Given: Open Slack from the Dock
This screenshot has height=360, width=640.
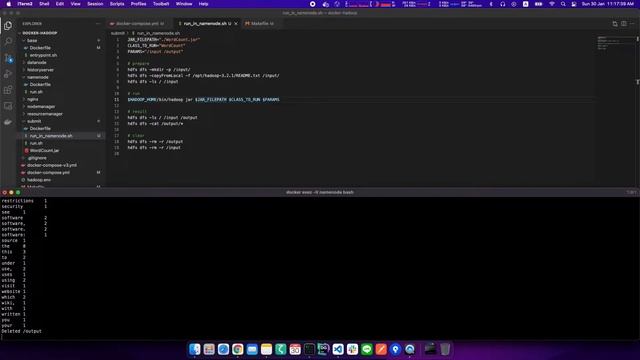Looking at the screenshot, I should pyautogui.click(x=352, y=349).
